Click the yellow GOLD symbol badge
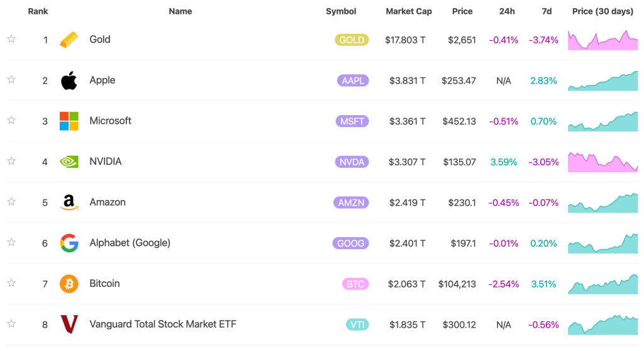Viewport: 644px width, 351px height. (x=352, y=40)
